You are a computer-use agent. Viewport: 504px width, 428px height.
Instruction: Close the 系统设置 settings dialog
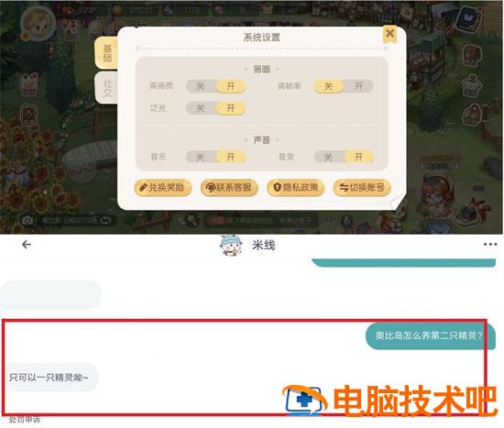(389, 34)
